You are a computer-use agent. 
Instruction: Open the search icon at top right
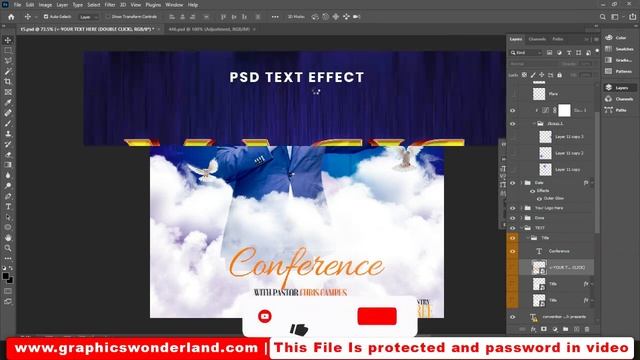602,17
